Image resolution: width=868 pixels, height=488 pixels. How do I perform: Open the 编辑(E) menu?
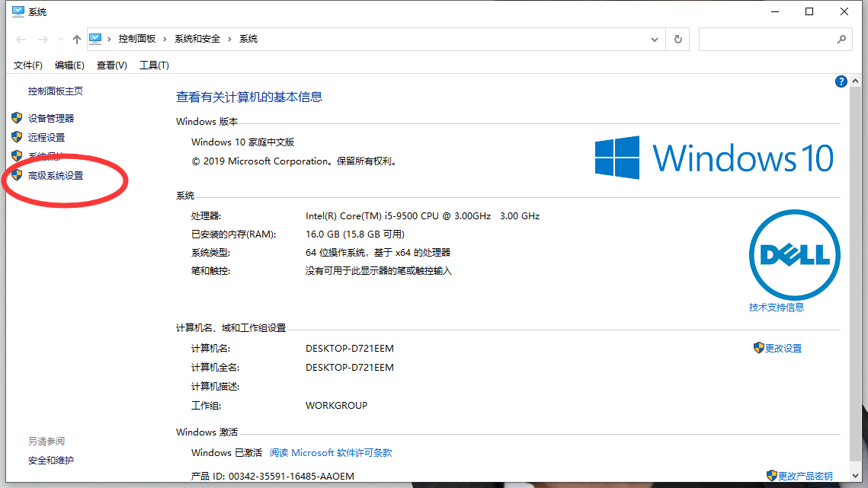(69, 65)
